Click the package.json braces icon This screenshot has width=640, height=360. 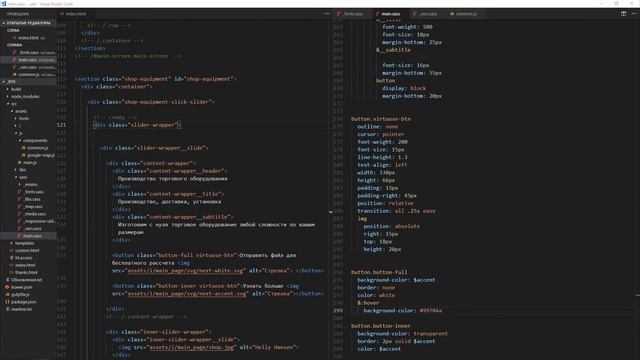click(x=7, y=302)
